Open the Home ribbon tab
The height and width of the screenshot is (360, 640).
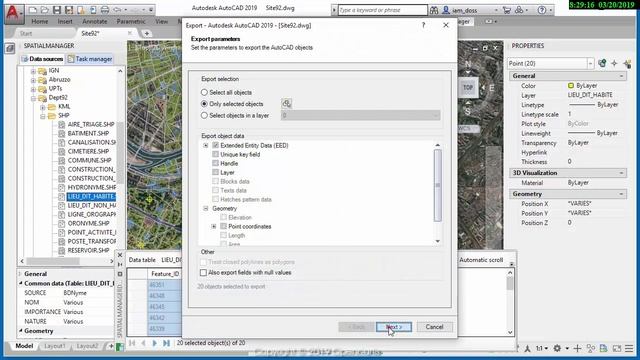click(40, 22)
